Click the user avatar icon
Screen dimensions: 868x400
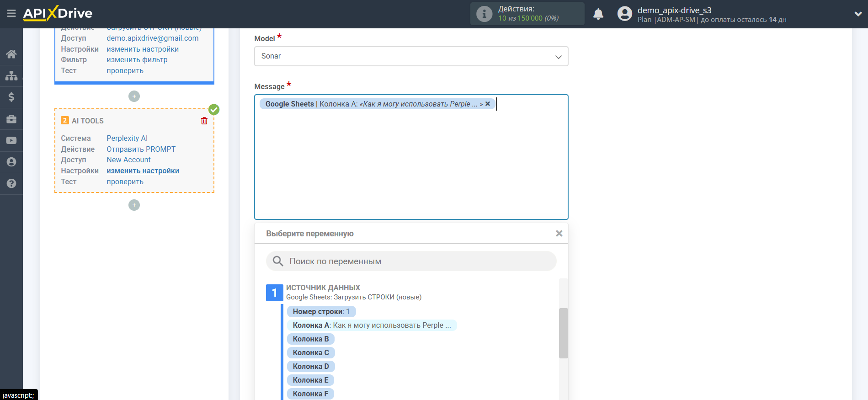(624, 14)
